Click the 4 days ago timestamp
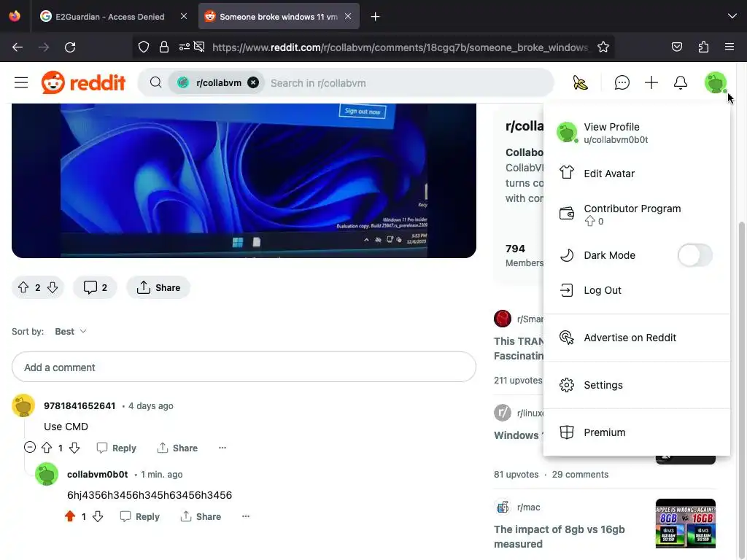 click(150, 405)
